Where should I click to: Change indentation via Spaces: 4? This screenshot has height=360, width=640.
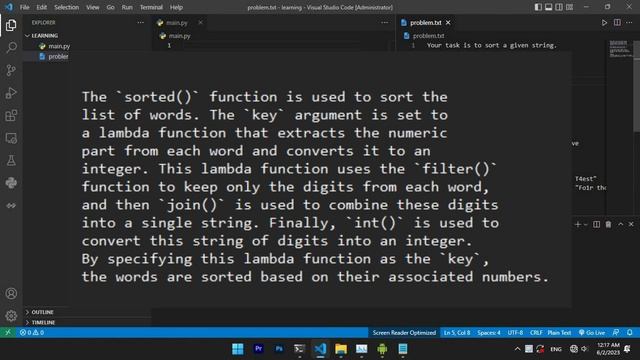(x=489, y=332)
